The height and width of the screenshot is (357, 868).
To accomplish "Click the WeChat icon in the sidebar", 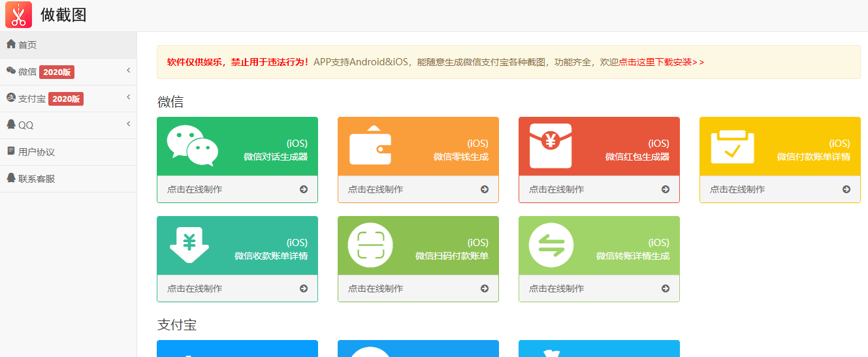I will [x=11, y=71].
